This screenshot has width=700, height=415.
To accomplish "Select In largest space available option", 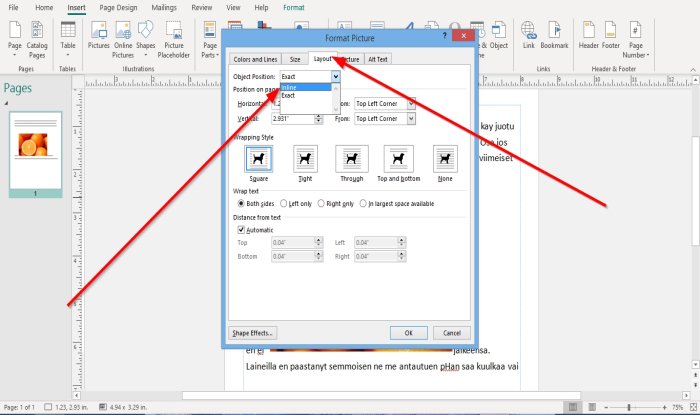I will pos(363,203).
